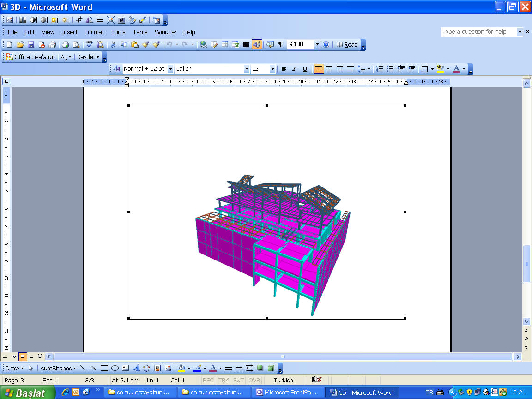The height and width of the screenshot is (399, 532).
Task: Open the Font name dropdown showing Calibri
Action: click(247, 69)
